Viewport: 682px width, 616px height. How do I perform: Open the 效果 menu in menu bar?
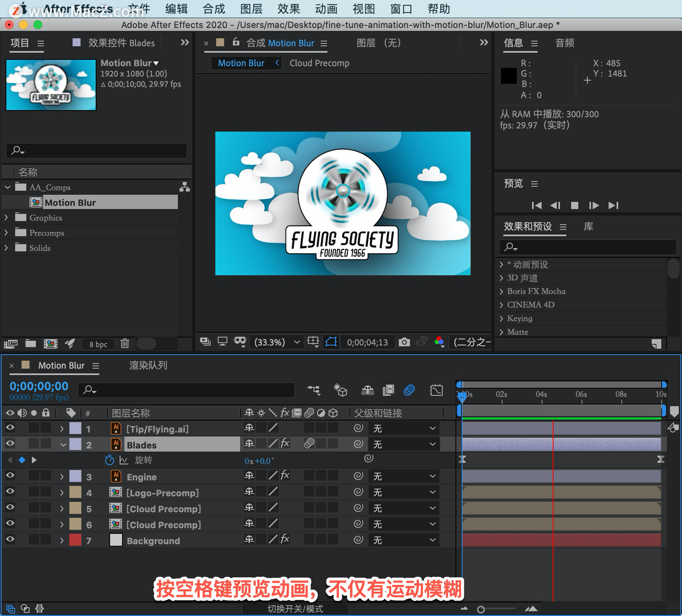coord(288,9)
